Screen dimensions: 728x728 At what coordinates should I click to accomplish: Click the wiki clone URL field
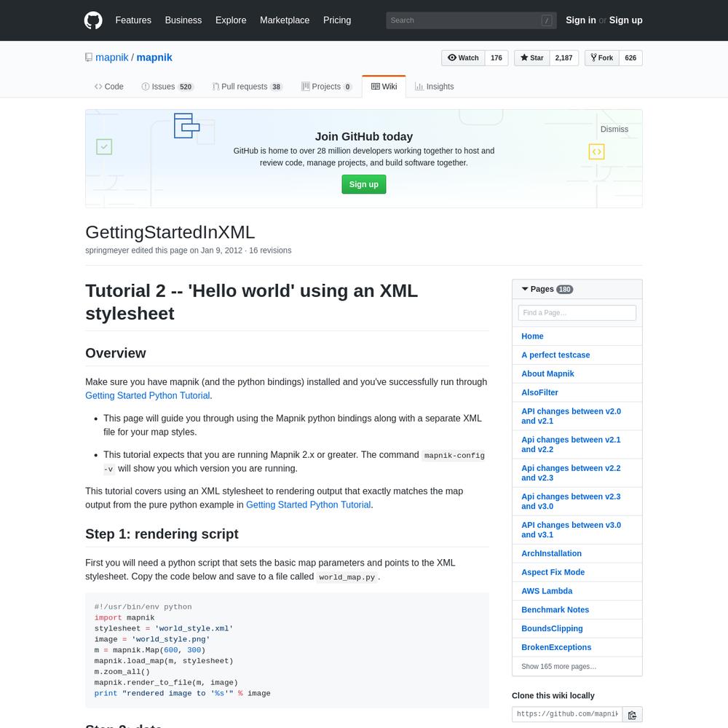point(567,715)
